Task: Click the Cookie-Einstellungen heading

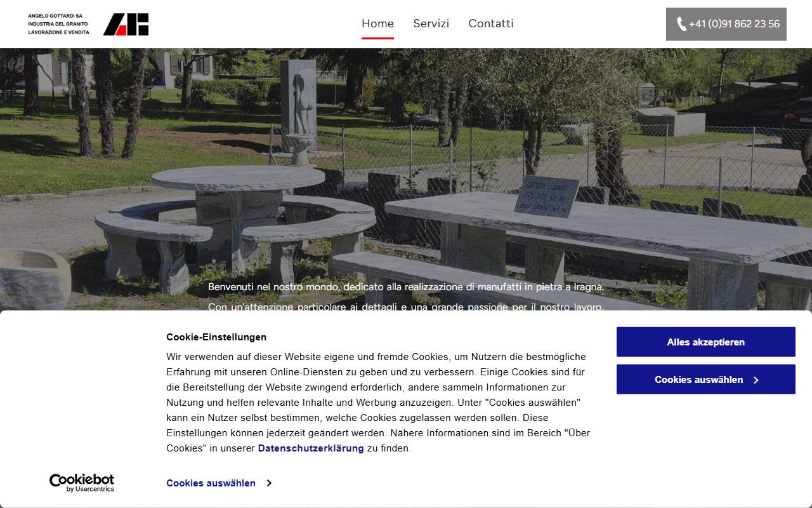Action: [216, 337]
